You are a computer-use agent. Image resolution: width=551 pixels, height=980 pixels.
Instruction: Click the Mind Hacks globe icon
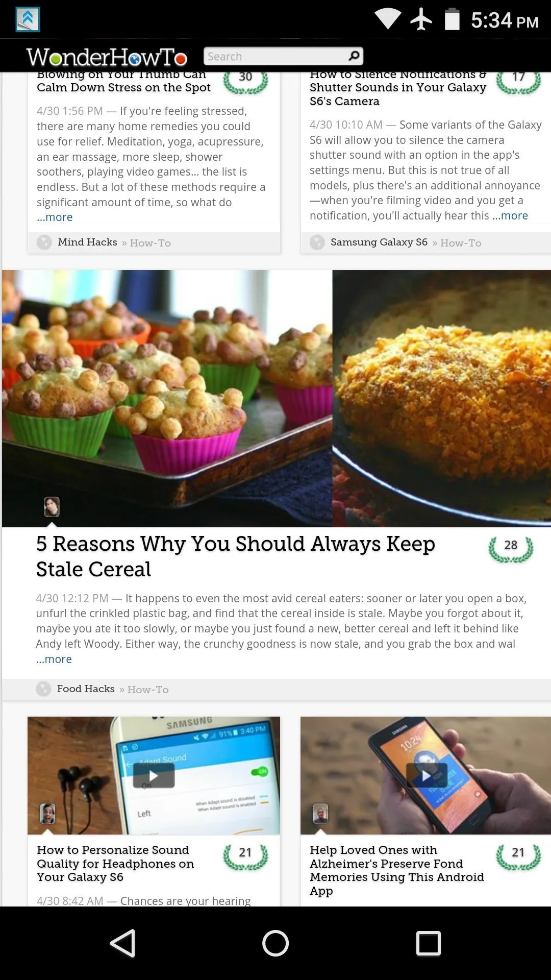44,242
